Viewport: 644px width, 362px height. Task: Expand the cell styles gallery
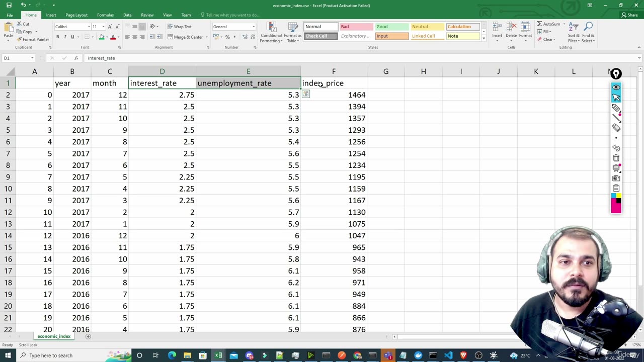tap(484, 39)
